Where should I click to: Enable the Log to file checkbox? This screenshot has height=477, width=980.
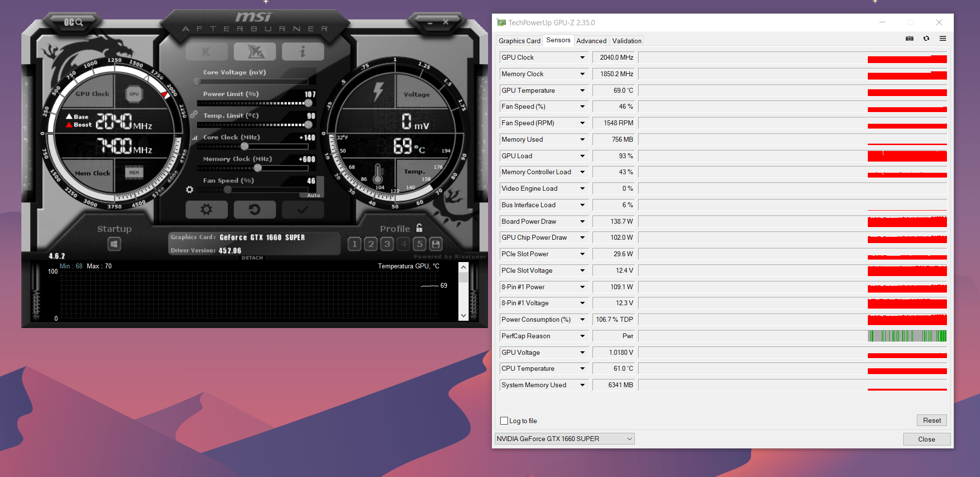pyautogui.click(x=504, y=421)
